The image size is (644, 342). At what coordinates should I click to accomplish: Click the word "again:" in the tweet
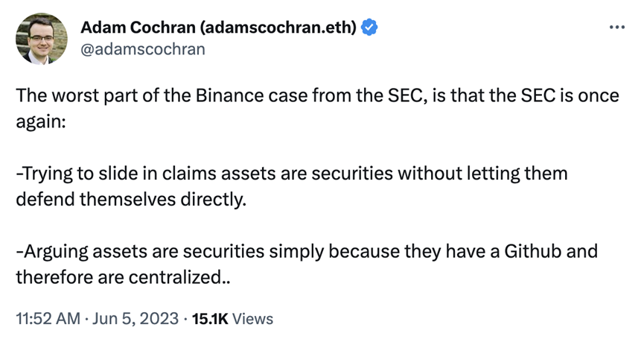point(41,122)
